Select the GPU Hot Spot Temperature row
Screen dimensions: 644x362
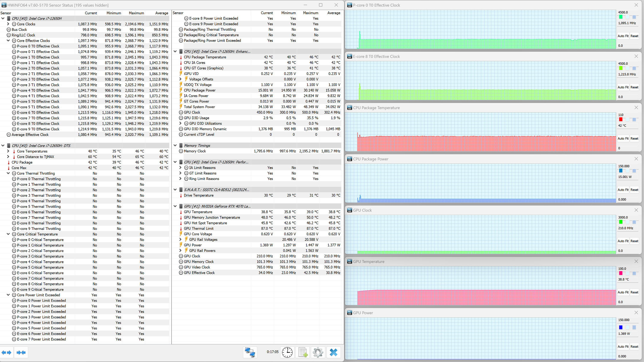click(205, 223)
